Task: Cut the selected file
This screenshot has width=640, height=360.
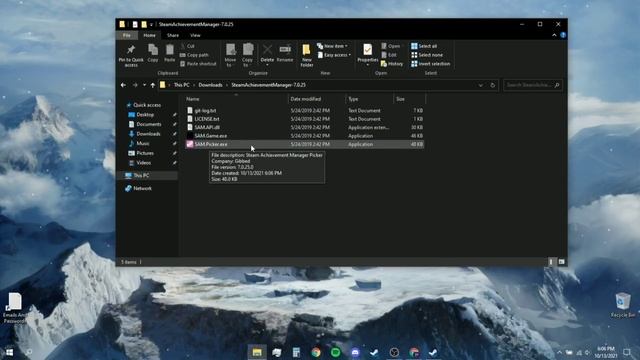Action: tap(188, 46)
